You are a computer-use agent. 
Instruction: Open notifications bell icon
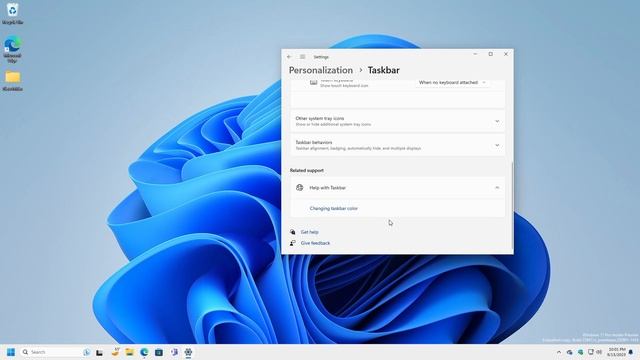click(631, 352)
